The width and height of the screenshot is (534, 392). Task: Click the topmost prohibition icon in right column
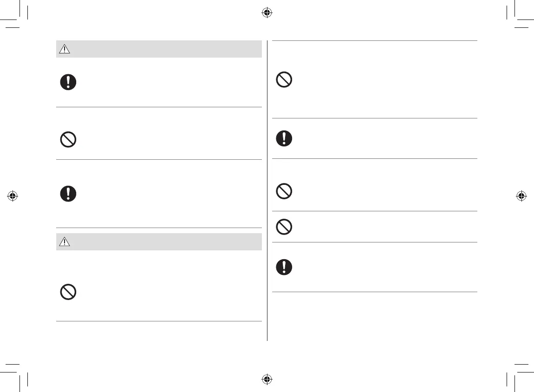pyautogui.click(x=284, y=80)
